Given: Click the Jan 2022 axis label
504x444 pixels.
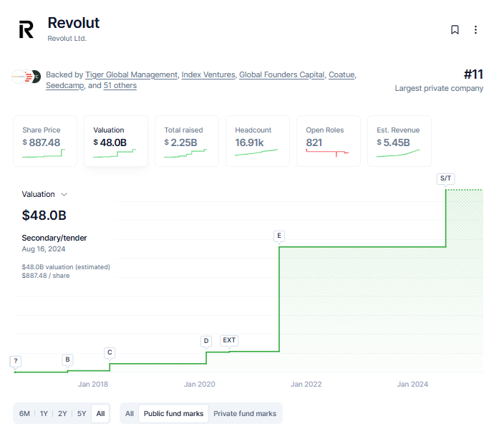Looking at the screenshot, I should coord(306,384).
